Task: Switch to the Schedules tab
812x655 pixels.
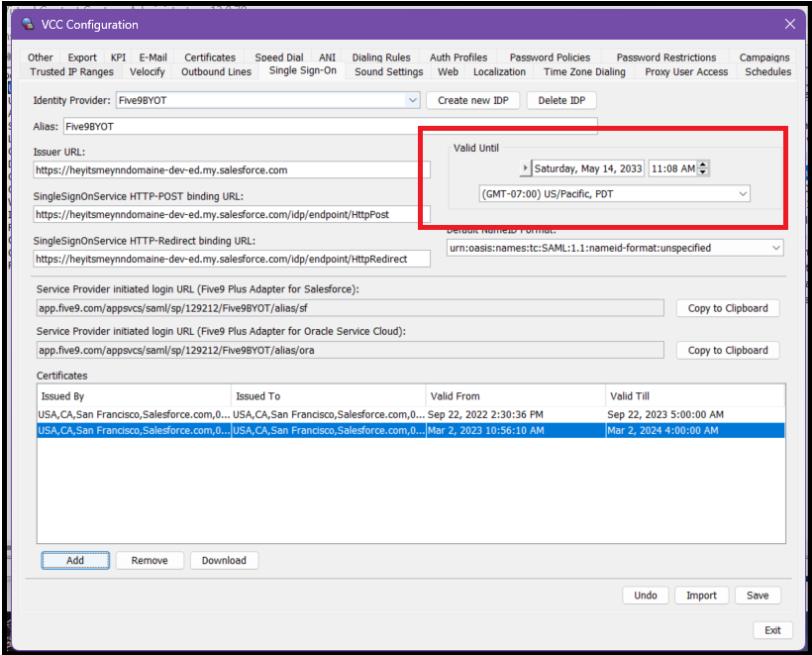Action: tap(768, 71)
